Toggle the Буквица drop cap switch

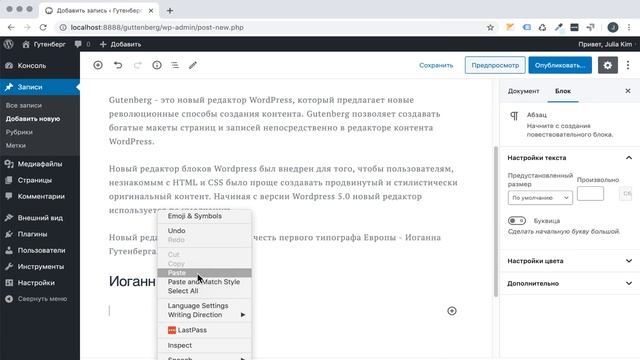coord(517,220)
